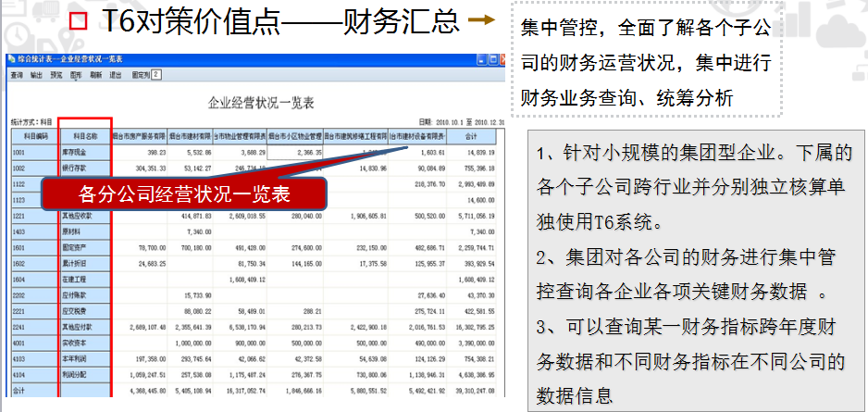Click the 39,310,247.08 grand total cell
Screen dimensions: 868x412
click(472, 390)
